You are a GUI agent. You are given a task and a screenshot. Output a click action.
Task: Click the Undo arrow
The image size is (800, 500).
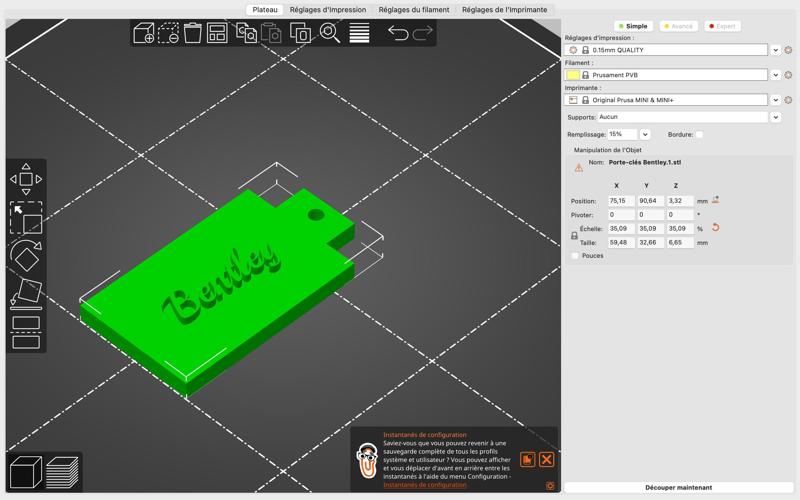click(x=398, y=33)
